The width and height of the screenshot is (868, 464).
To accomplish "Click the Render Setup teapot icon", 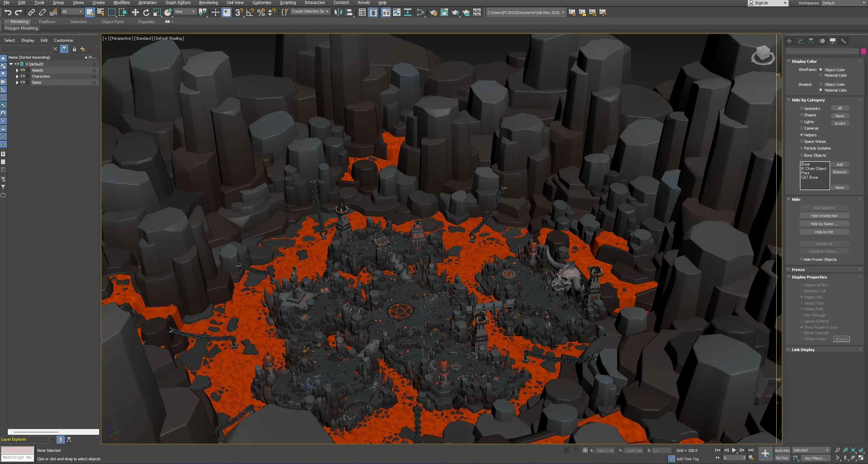I will pos(433,13).
